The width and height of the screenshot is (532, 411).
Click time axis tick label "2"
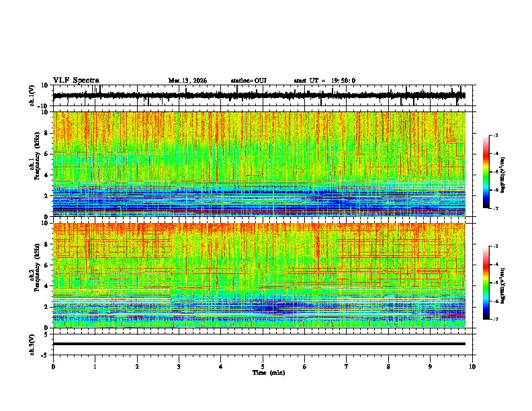(137, 367)
